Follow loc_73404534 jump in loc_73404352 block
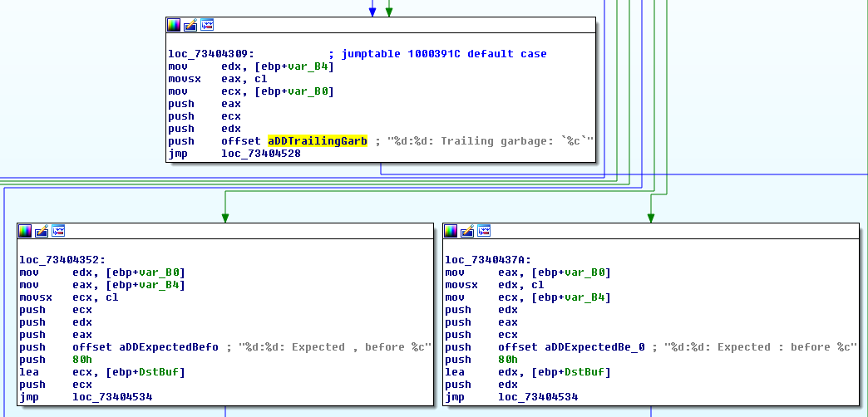Image resolution: width=868 pixels, height=417 pixels. tap(112, 397)
